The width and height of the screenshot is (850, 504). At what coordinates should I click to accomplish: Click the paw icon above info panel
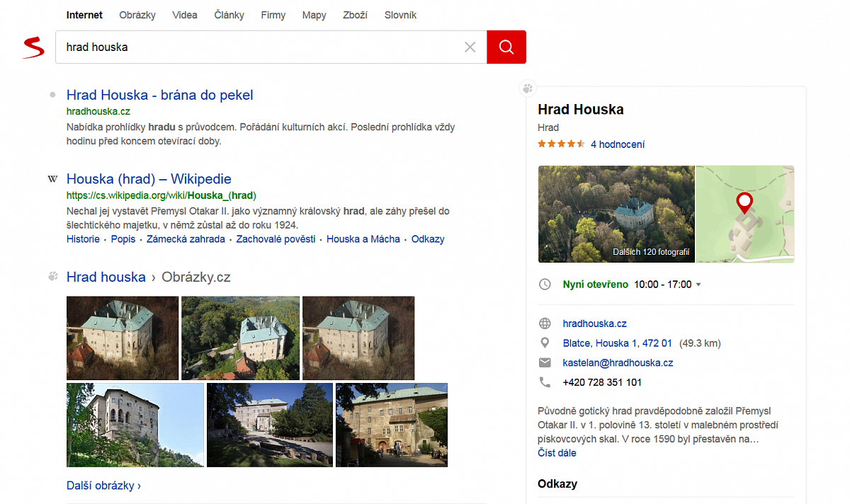(x=528, y=88)
